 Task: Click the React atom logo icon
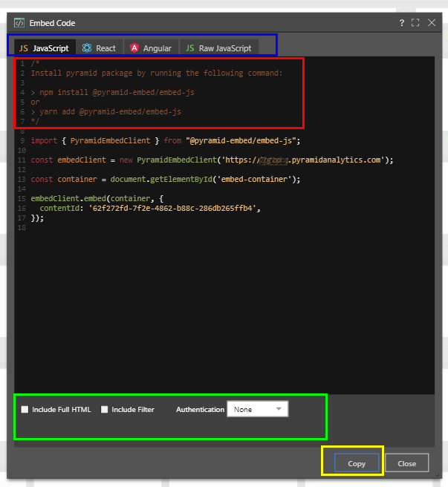87,48
